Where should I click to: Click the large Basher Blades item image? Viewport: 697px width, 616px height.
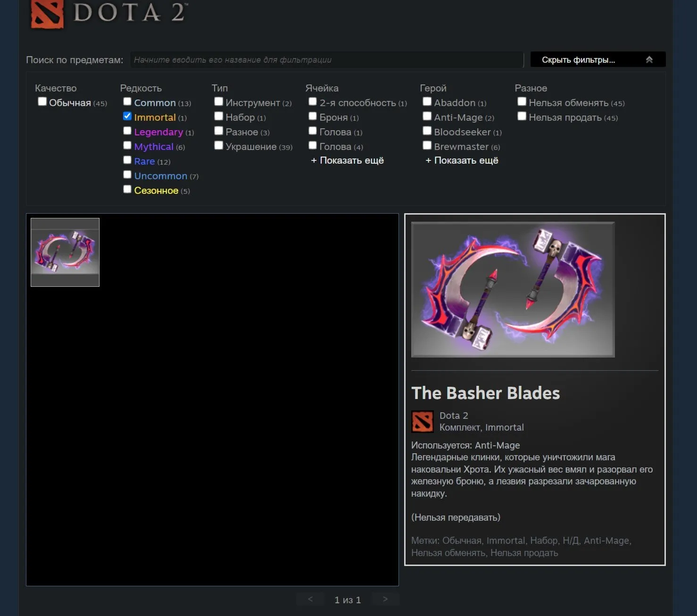[x=513, y=290]
